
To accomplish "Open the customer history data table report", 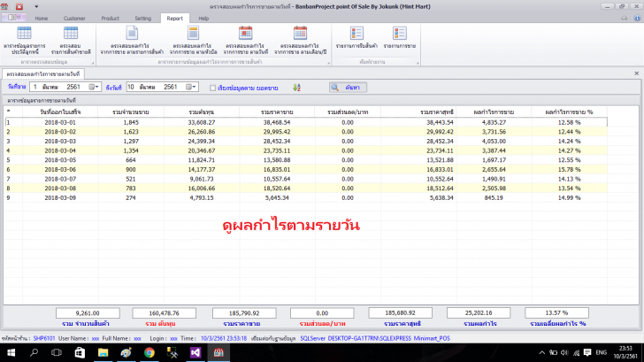I will click(x=24, y=41).
